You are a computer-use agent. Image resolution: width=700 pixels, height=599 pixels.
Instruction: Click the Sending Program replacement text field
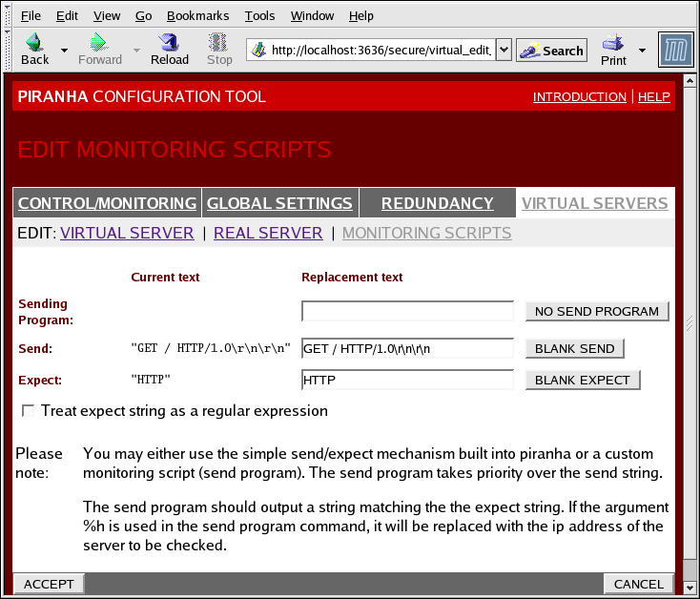407,312
